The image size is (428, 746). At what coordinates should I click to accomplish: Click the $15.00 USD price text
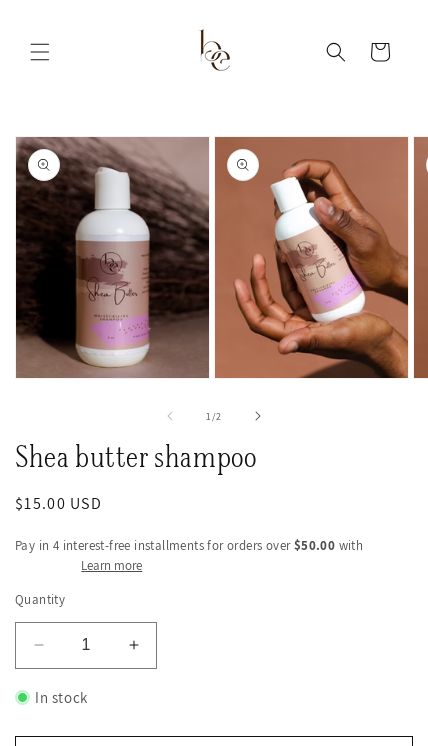pos(58,503)
